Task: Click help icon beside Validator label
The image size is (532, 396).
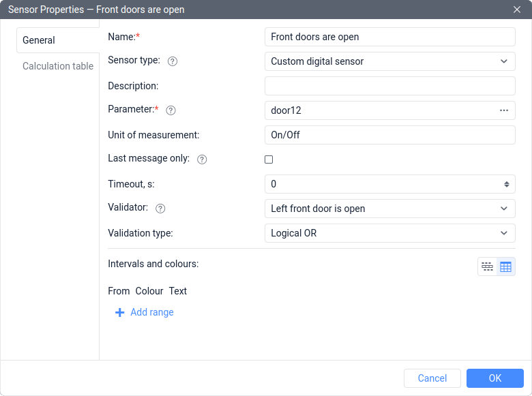Action: pyautogui.click(x=161, y=209)
